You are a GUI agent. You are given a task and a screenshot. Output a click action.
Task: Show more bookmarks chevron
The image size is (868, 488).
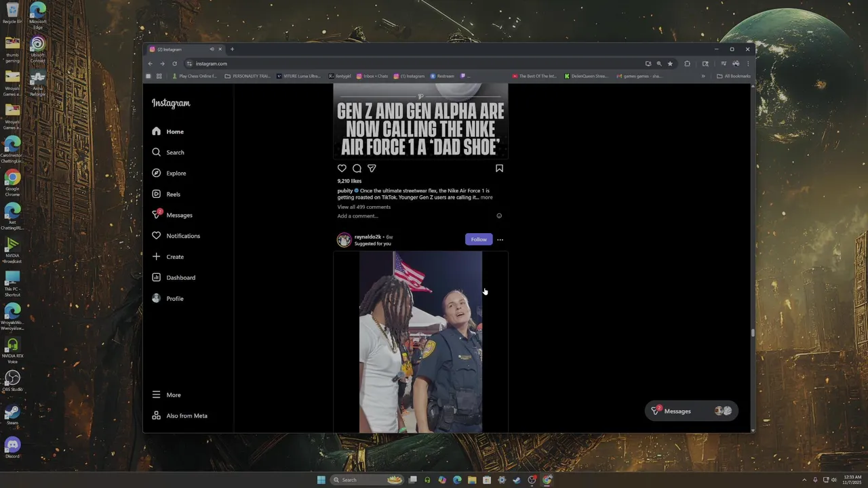[x=703, y=76]
